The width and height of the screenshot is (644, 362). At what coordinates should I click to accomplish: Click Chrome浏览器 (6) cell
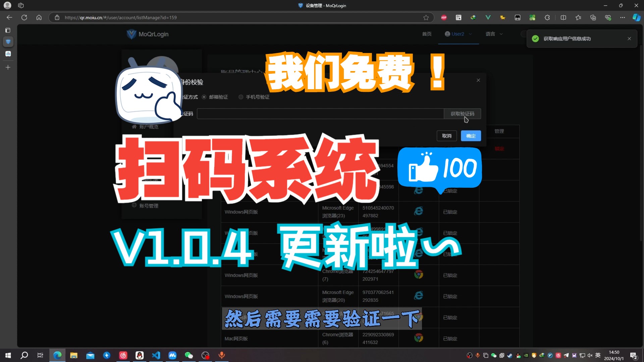338,339
